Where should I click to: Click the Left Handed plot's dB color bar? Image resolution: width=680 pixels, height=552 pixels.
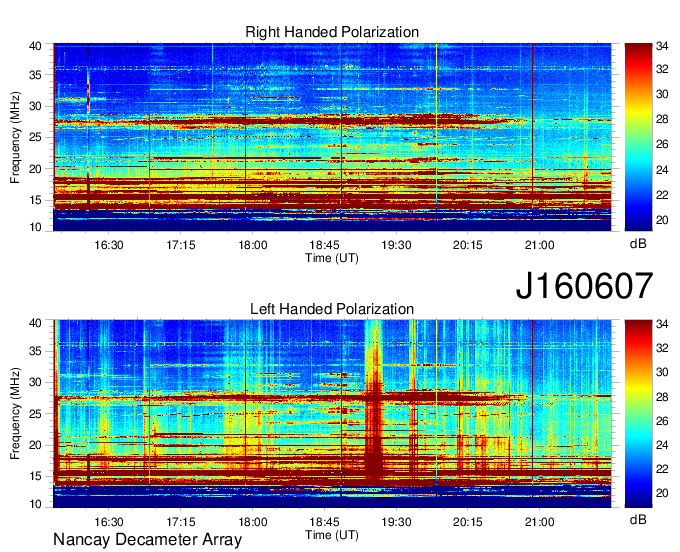click(x=638, y=413)
